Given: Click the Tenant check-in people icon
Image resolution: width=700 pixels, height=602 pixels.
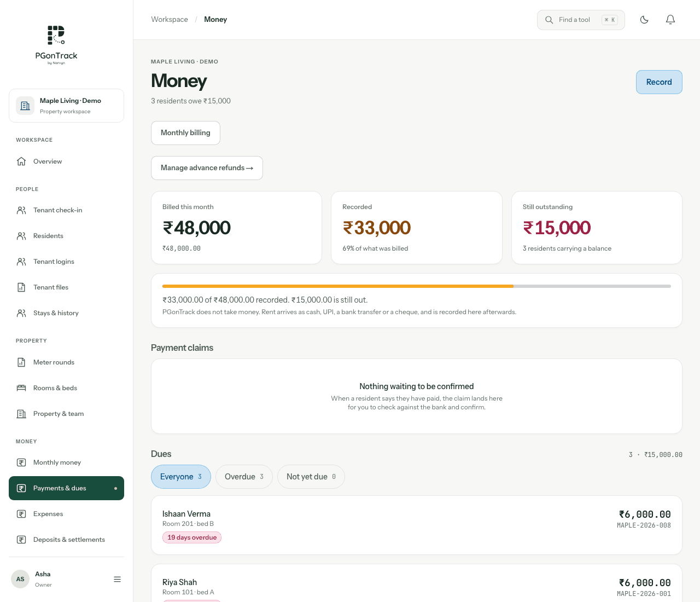Looking at the screenshot, I should (21, 210).
